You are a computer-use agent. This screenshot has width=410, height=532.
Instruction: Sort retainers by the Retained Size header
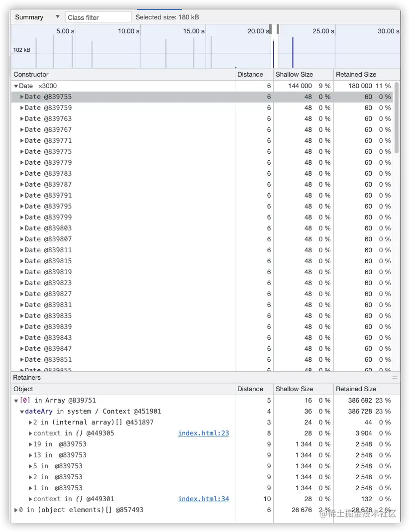[x=367, y=389]
